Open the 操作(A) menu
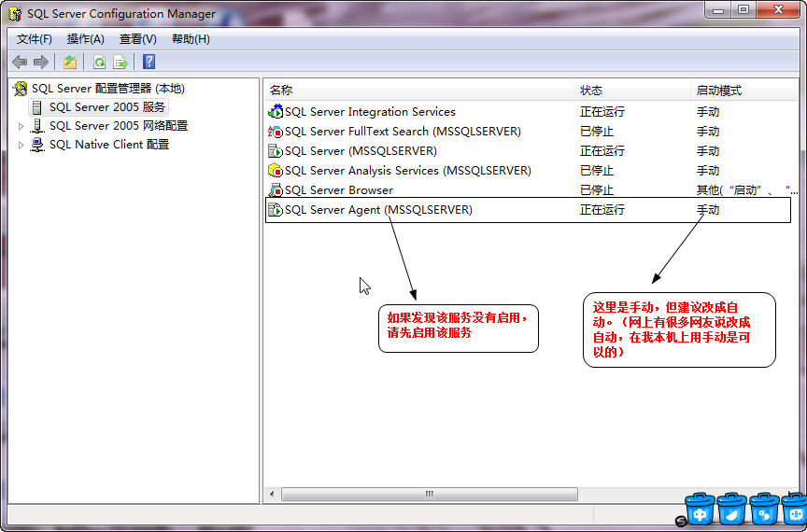The image size is (807, 532). (85, 39)
